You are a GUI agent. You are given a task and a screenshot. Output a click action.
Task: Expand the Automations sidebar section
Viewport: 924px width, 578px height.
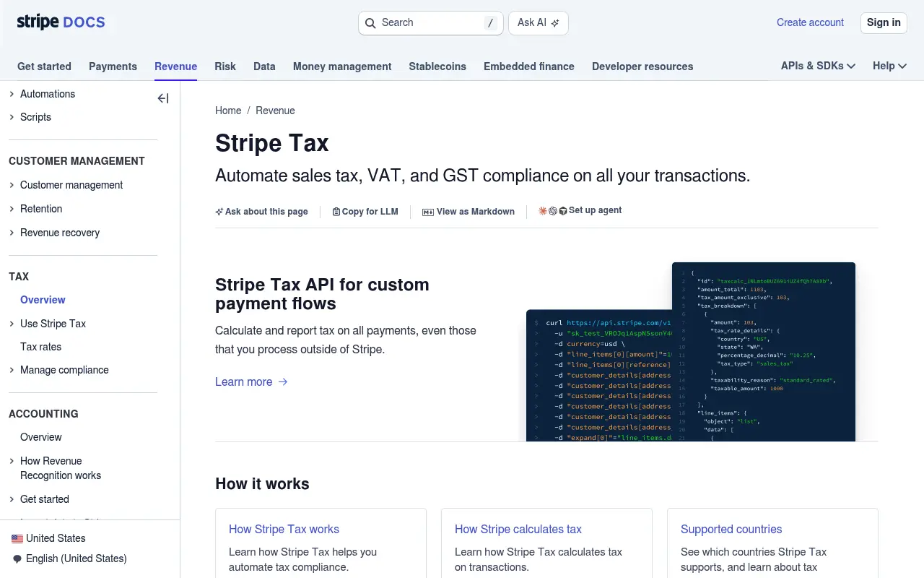[12, 94]
